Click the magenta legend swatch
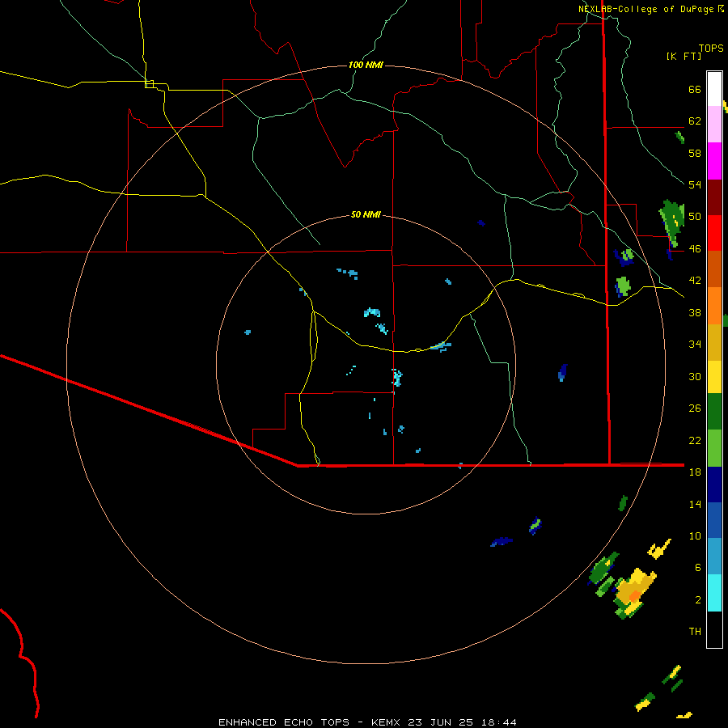The image size is (728, 728). point(714,161)
